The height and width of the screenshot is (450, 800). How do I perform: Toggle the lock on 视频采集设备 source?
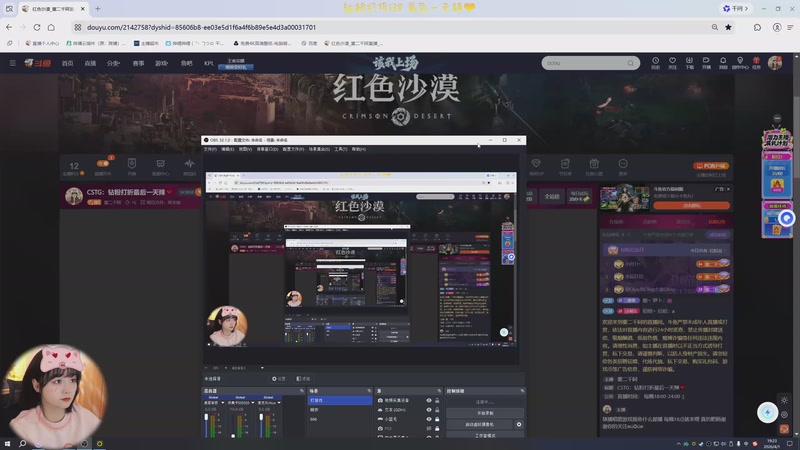(x=437, y=401)
